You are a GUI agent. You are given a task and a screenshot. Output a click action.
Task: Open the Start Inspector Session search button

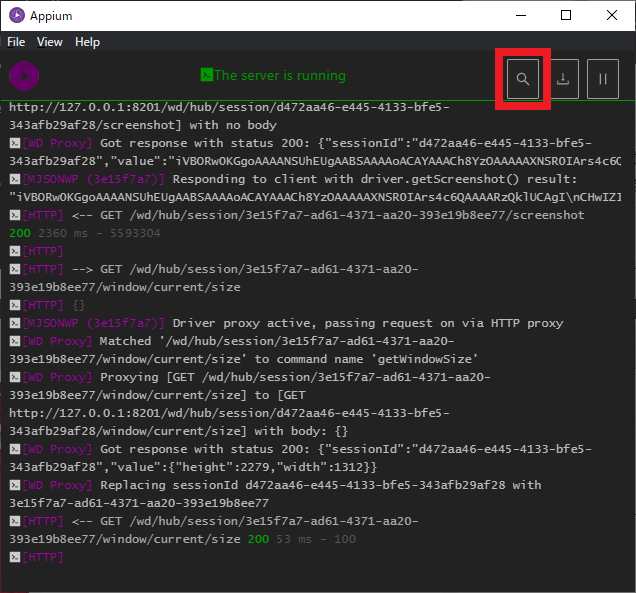tap(522, 79)
